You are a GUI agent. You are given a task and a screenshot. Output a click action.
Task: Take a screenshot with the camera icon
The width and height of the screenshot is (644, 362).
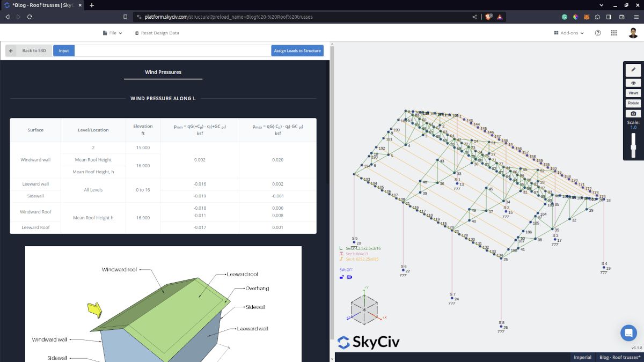(x=633, y=114)
